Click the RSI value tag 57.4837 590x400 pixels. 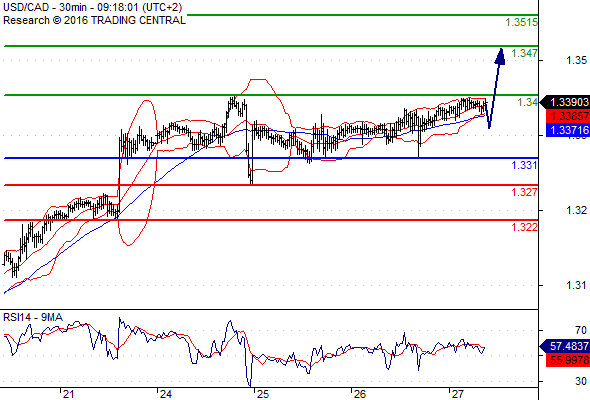click(564, 346)
